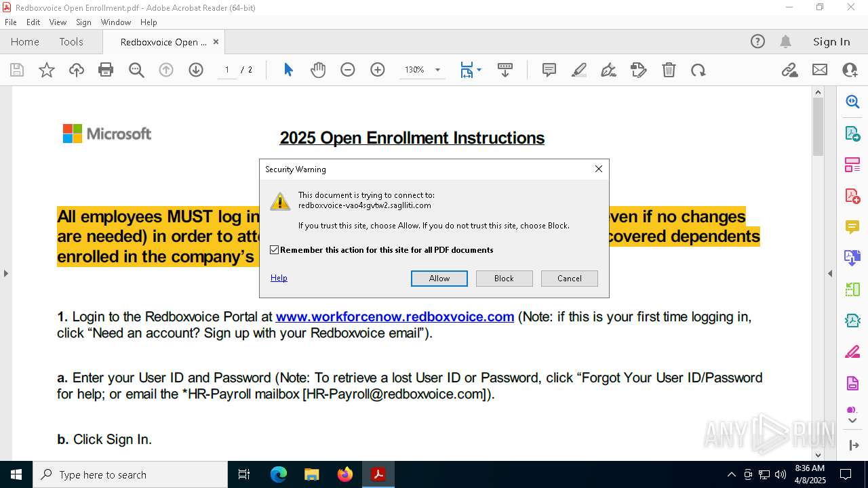Viewport: 868px width, 488px height.
Task: Zoom out with minus icon
Action: [348, 70]
